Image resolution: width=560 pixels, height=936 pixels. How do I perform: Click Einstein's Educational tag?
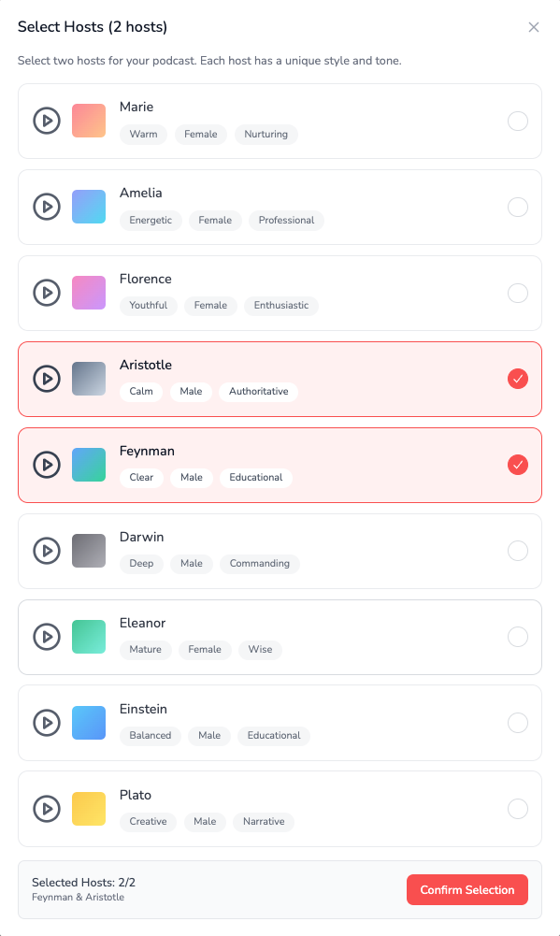point(274,735)
